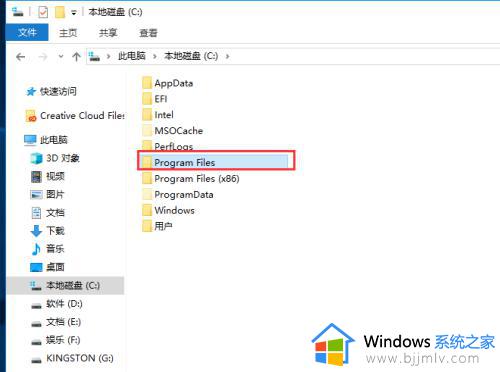Select the Windows folder name
The height and width of the screenshot is (372, 500).
pyautogui.click(x=174, y=211)
